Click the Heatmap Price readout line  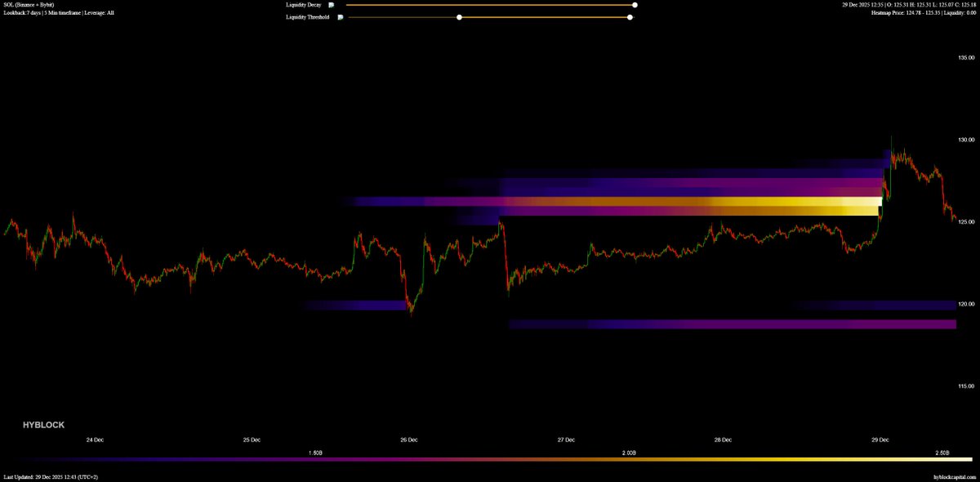[924, 13]
